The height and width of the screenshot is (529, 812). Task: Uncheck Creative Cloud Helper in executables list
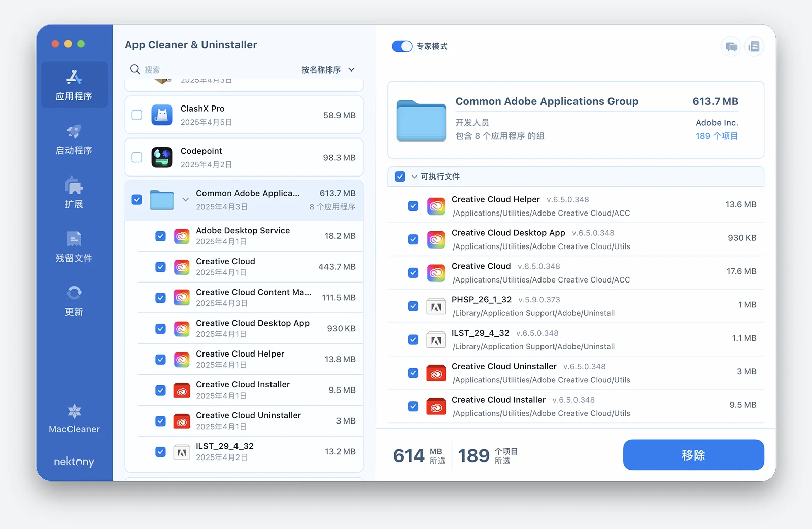[413, 206]
